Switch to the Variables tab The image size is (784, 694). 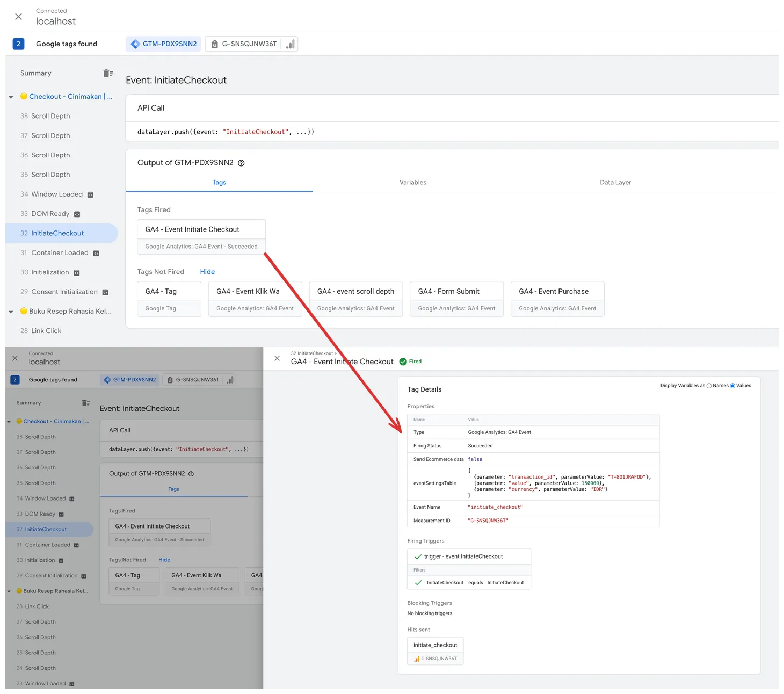coord(413,183)
